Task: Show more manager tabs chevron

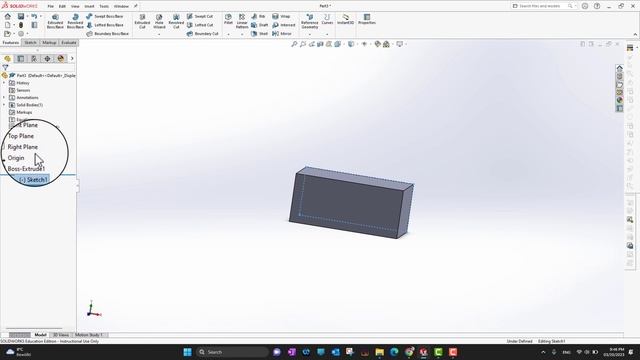Action: [72, 59]
